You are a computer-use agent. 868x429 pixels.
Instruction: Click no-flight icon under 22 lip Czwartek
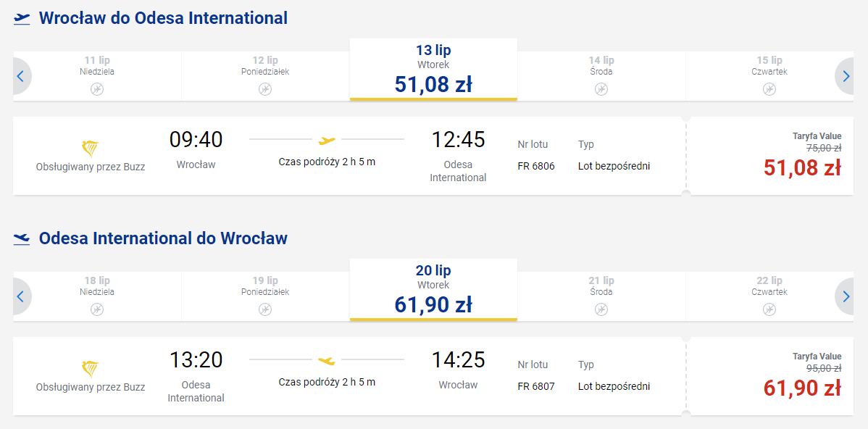click(x=769, y=309)
